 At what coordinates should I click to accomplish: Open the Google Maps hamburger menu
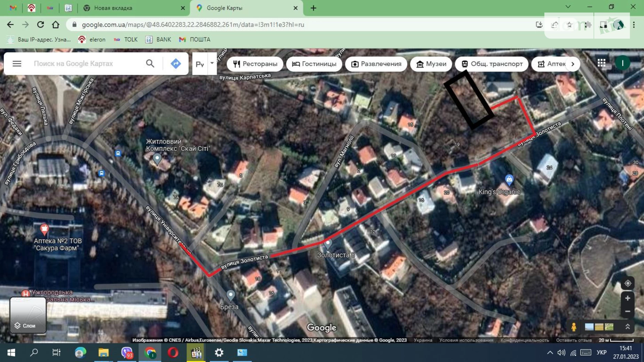point(17,64)
